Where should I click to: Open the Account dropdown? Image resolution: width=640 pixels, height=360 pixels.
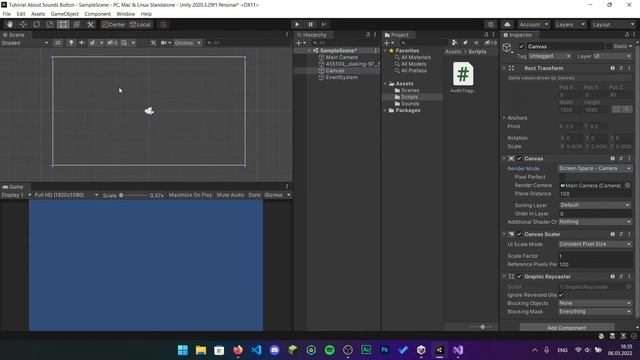point(533,24)
